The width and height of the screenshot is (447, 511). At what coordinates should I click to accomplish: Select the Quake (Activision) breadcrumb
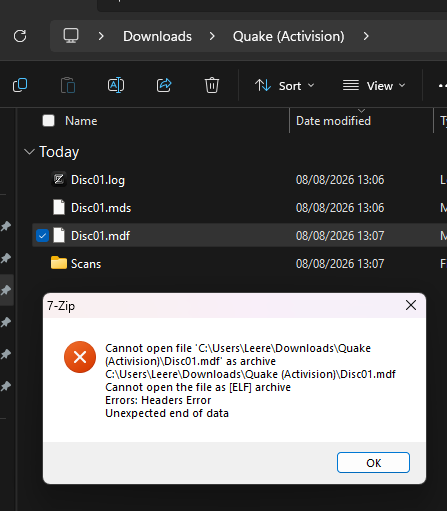click(289, 36)
